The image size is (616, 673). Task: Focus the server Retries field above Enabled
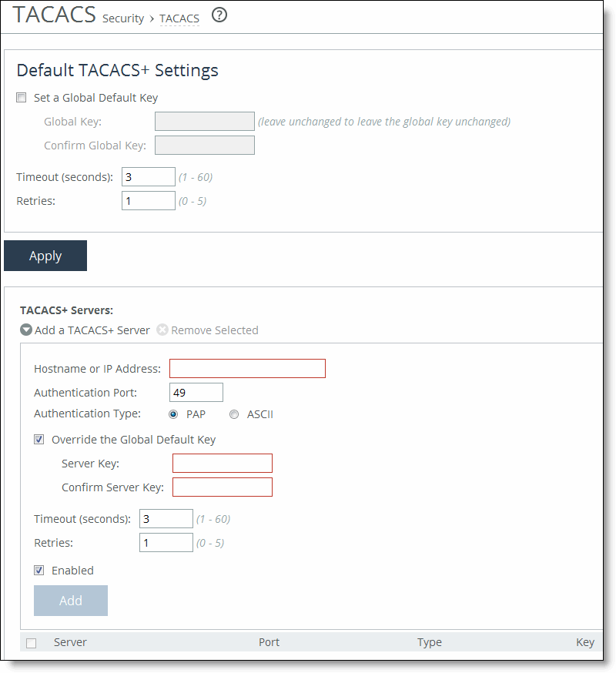(x=166, y=543)
